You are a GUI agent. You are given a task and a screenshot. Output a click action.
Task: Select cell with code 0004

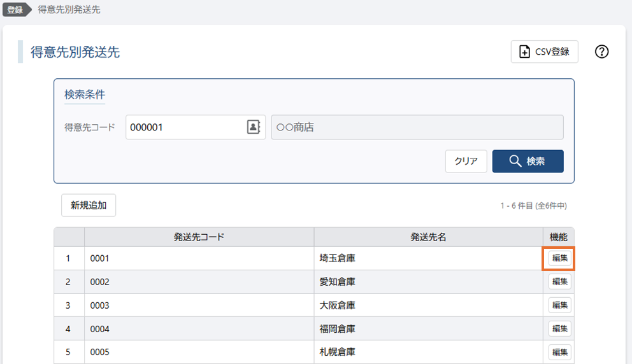[x=199, y=328]
